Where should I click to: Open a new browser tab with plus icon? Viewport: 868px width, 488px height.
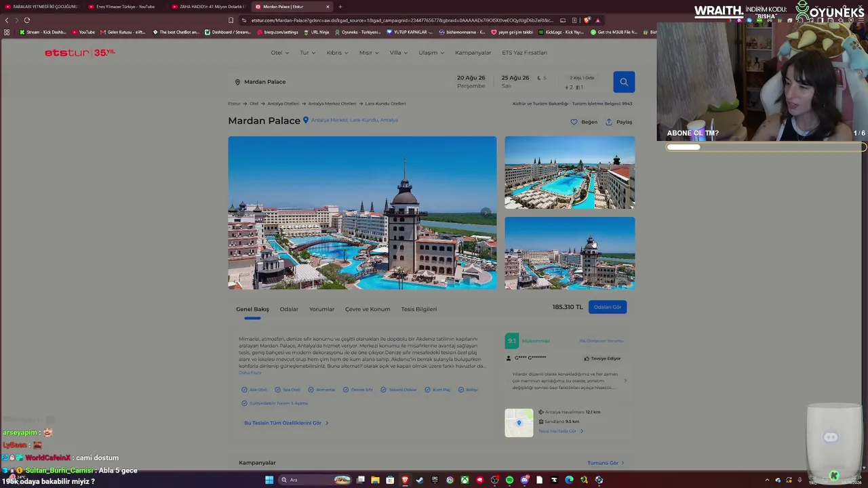click(x=340, y=7)
